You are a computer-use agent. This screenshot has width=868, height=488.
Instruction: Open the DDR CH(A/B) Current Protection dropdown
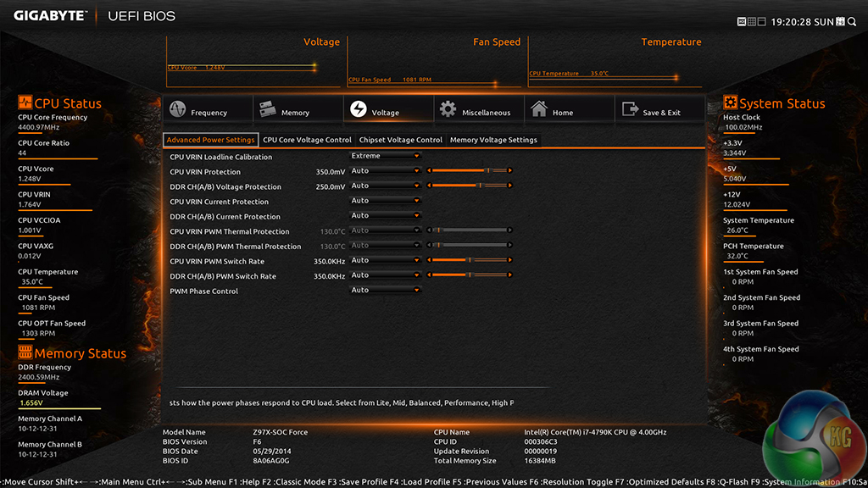pyautogui.click(x=386, y=216)
